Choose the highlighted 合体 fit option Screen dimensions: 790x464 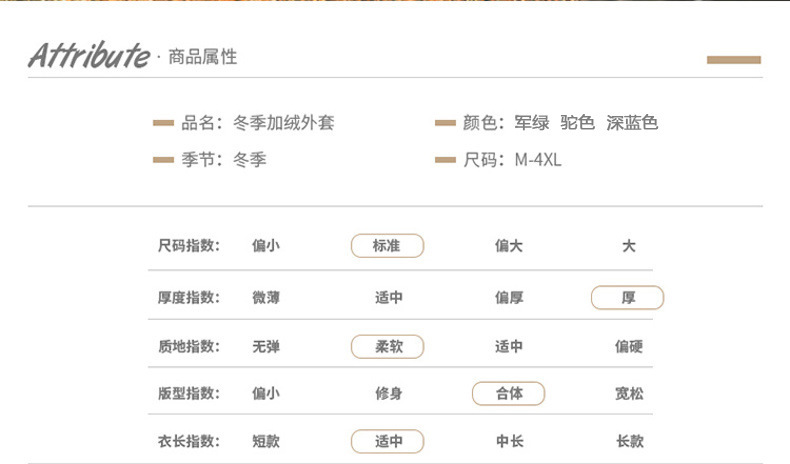coord(508,394)
